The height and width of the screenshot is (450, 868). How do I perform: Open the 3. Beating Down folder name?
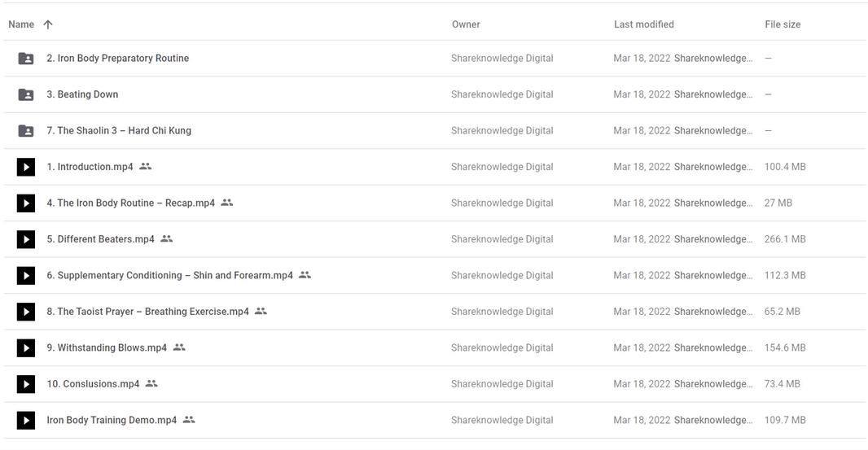coord(82,94)
